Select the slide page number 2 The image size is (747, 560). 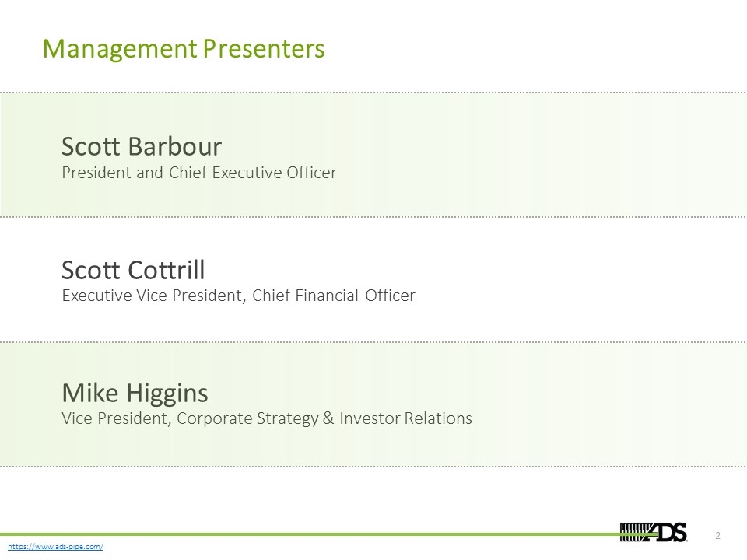coord(717,536)
